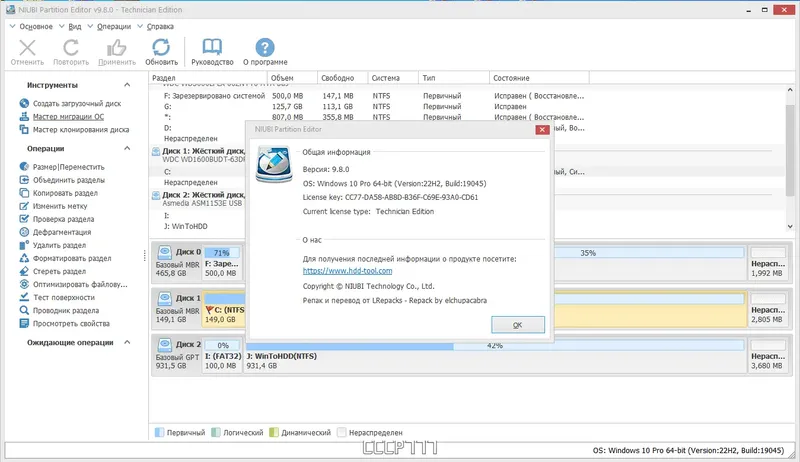This screenshot has width=800, height=462.
Task: Sort by the Раздел column header
Action: [208, 78]
